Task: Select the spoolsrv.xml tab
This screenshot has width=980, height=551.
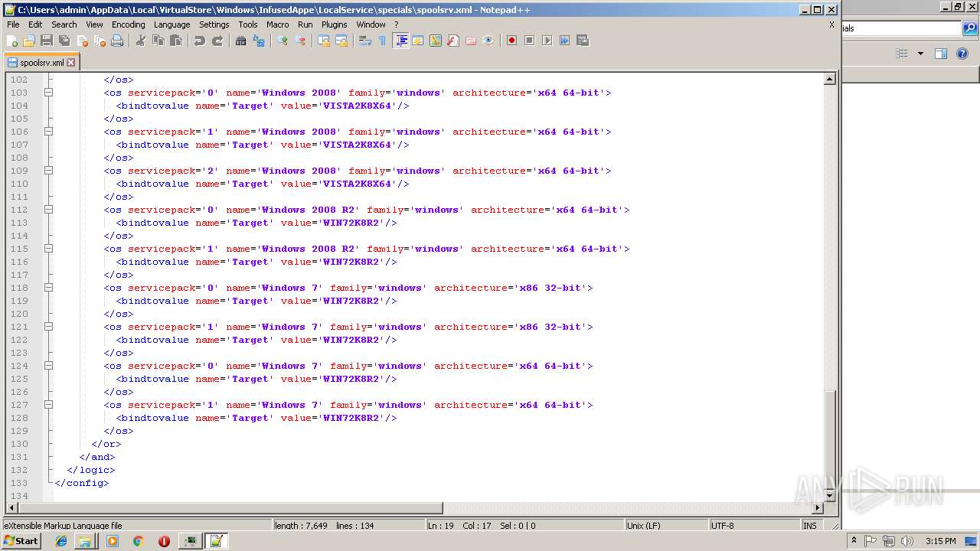Action: tap(41, 63)
